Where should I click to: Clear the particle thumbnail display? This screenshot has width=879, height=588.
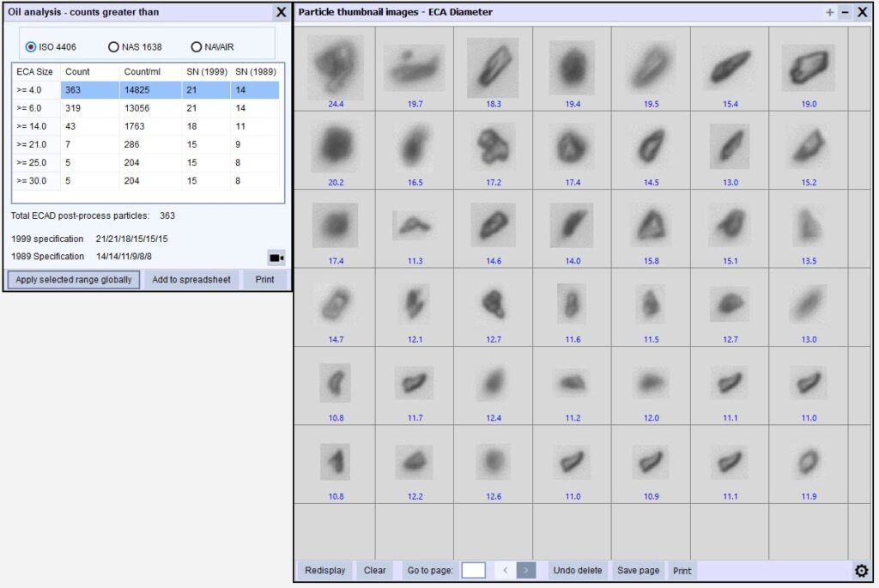point(374,569)
